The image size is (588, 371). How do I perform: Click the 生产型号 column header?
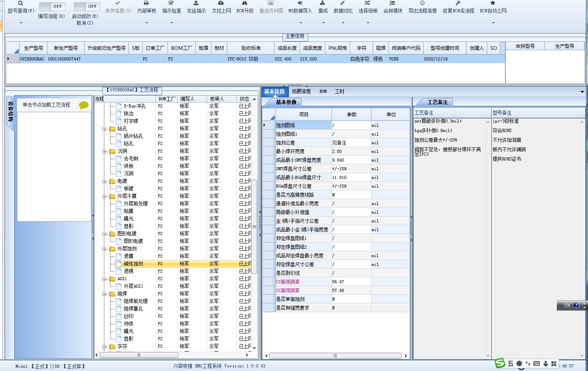(33, 48)
